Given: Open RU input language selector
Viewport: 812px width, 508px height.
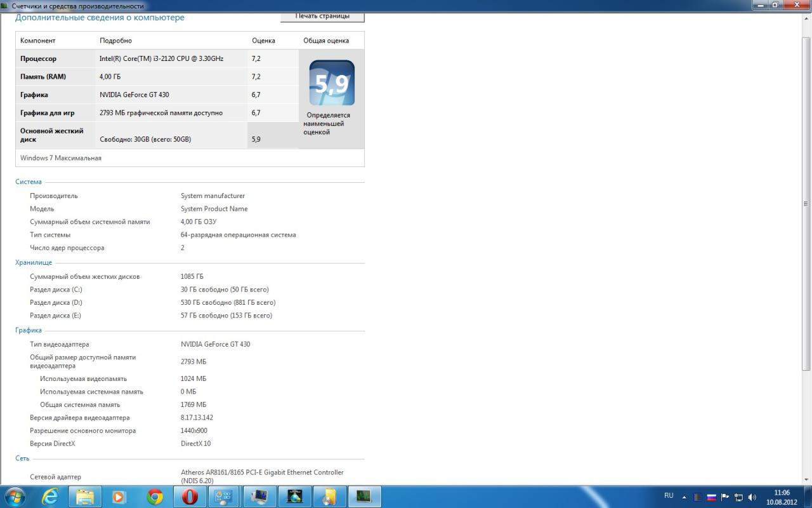Looking at the screenshot, I should (x=669, y=495).
